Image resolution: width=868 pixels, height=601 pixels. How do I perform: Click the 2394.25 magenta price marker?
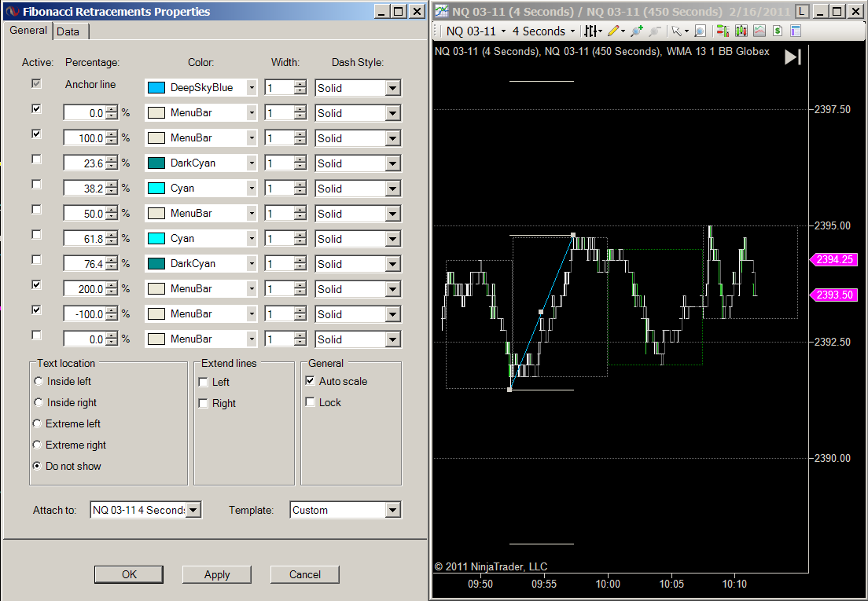[x=833, y=259]
